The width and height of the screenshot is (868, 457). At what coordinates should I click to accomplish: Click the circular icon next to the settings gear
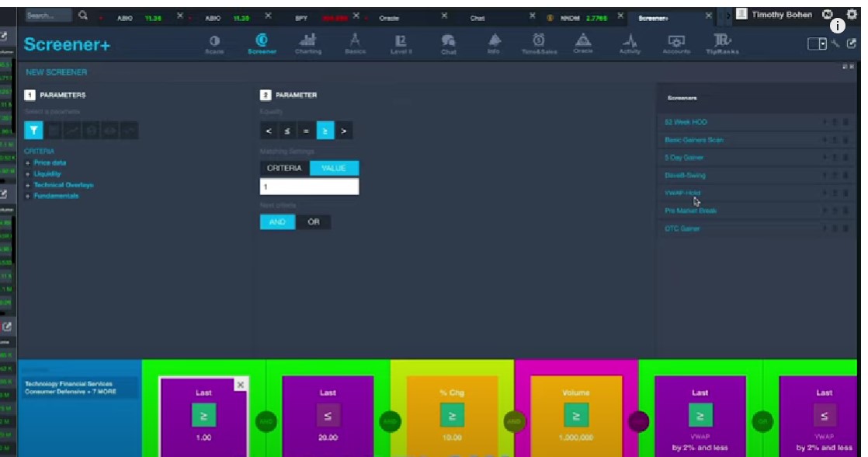coord(827,15)
